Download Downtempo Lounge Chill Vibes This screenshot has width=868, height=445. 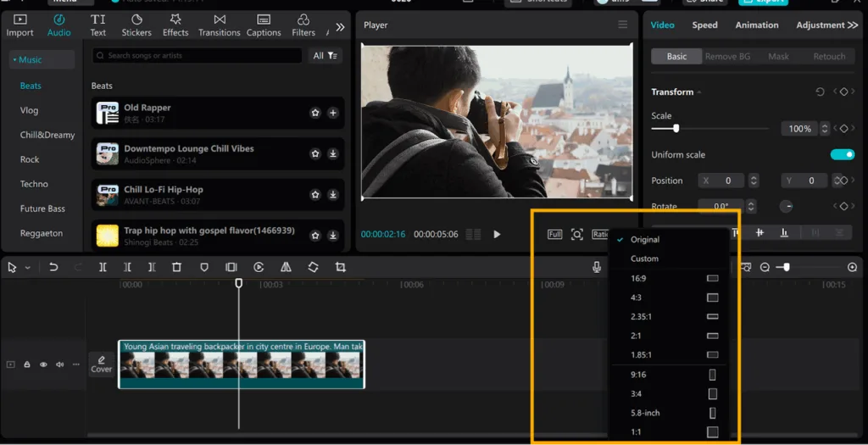point(332,154)
